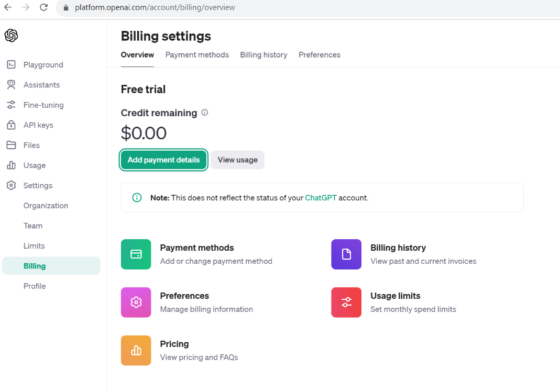Open the Payment methods card title
Image resolution: width=560 pixels, height=392 pixels.
tap(197, 248)
